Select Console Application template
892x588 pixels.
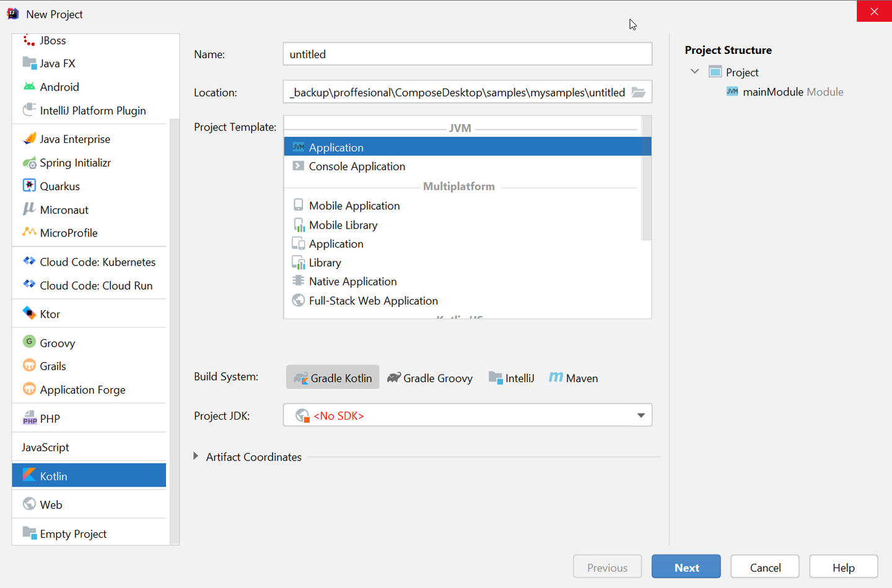point(357,166)
